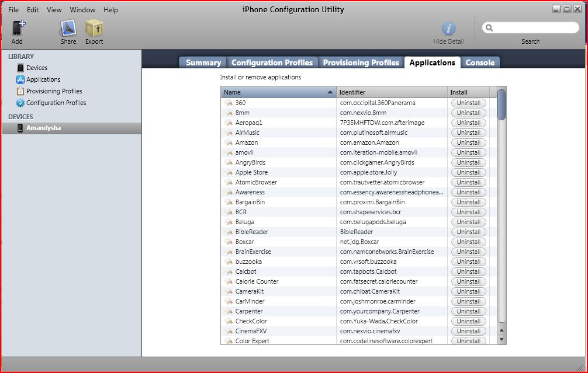
Task: Select the amovil name cell
Action: (279, 152)
